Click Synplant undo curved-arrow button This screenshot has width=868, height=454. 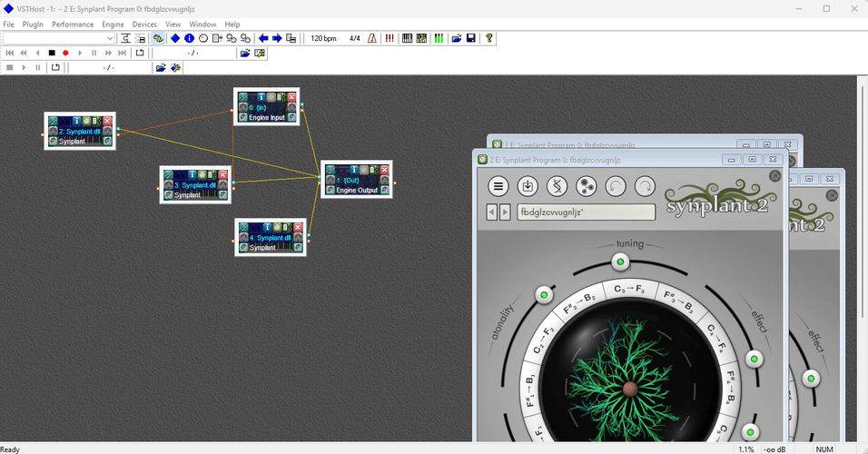click(x=616, y=186)
